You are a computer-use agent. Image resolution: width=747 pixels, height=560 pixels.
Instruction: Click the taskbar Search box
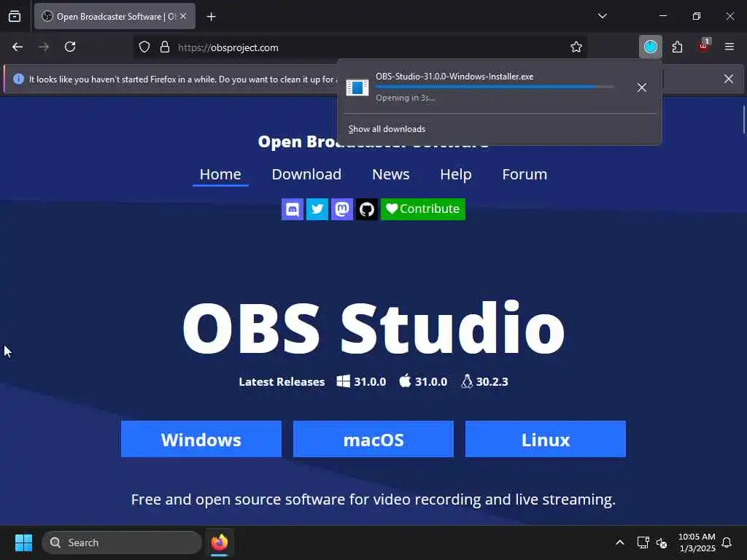tap(122, 542)
